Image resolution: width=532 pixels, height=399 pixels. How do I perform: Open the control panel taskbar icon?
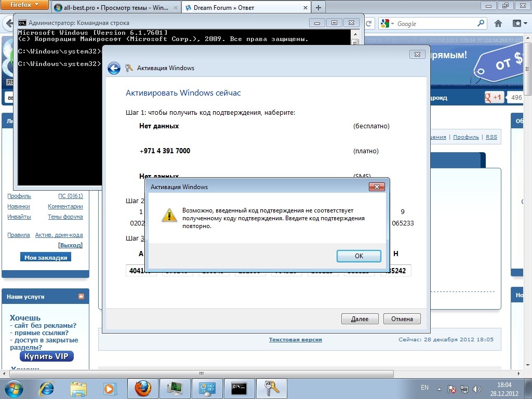coord(207,389)
